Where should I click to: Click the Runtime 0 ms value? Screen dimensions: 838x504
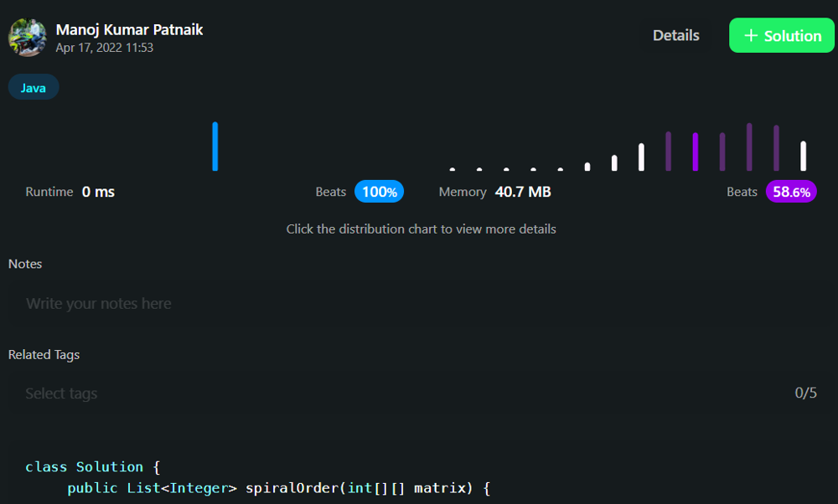[98, 192]
